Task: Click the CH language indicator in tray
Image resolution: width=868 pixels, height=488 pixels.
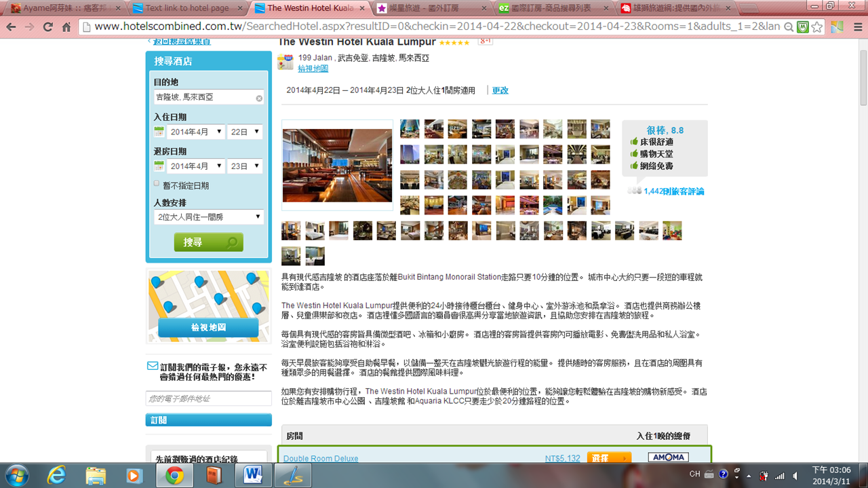Action: pos(694,474)
